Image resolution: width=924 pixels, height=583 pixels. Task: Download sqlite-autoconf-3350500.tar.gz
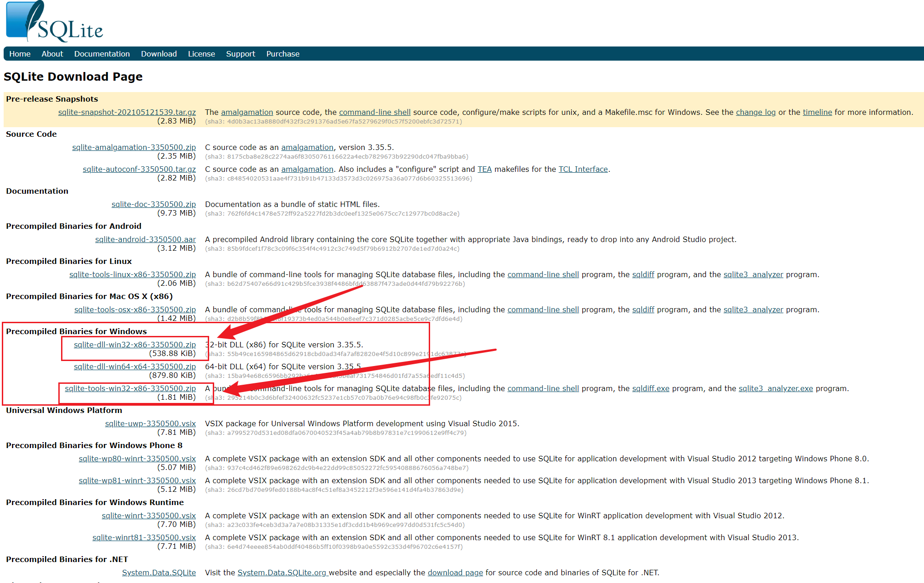click(139, 169)
